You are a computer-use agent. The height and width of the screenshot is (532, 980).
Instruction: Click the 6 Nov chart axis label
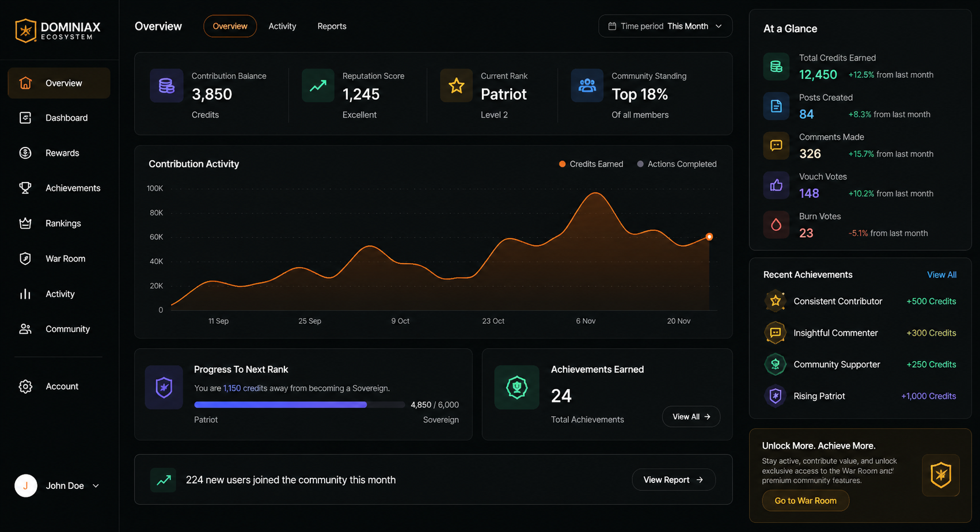pyautogui.click(x=586, y=321)
